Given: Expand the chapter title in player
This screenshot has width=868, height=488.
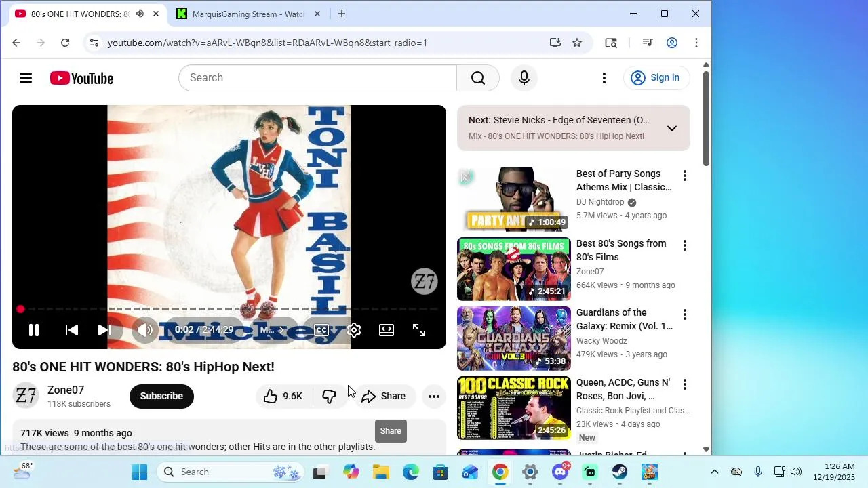Looking at the screenshot, I should pos(272,330).
